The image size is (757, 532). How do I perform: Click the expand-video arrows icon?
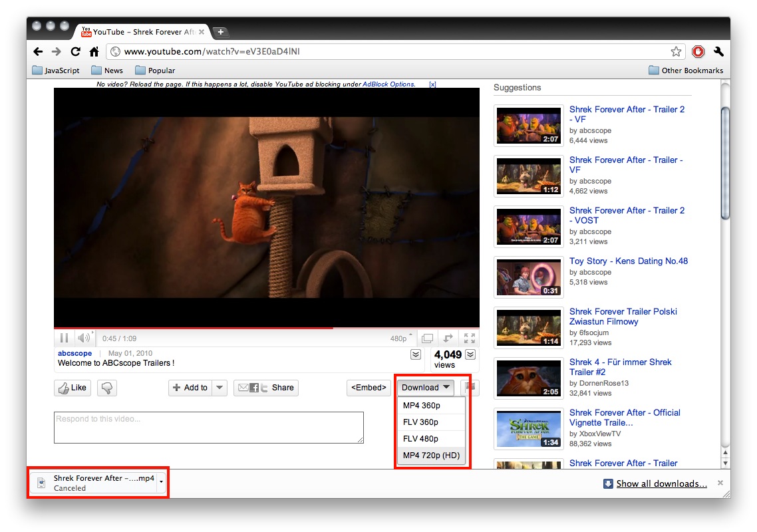click(x=448, y=338)
